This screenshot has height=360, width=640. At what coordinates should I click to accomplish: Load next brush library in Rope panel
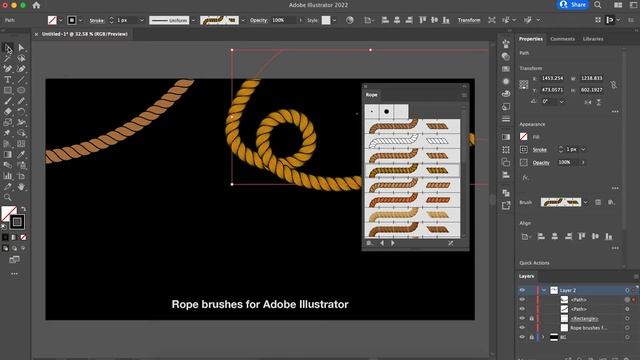point(393,243)
